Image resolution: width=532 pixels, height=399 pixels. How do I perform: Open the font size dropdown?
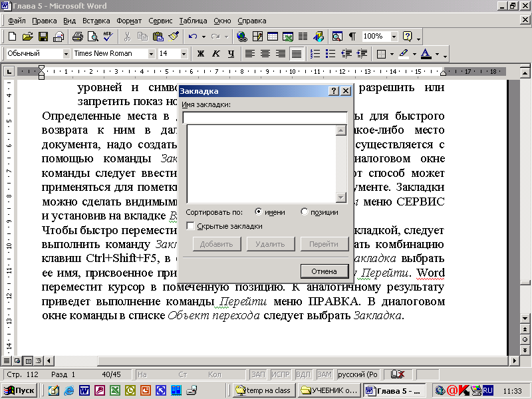(x=184, y=54)
